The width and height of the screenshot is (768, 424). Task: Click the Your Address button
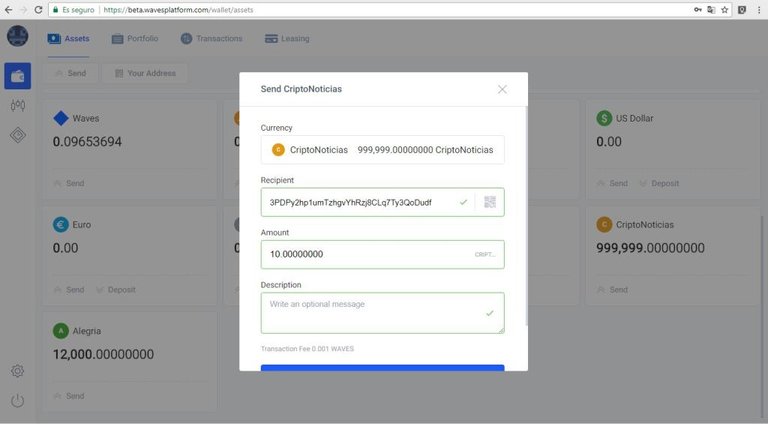click(143, 73)
